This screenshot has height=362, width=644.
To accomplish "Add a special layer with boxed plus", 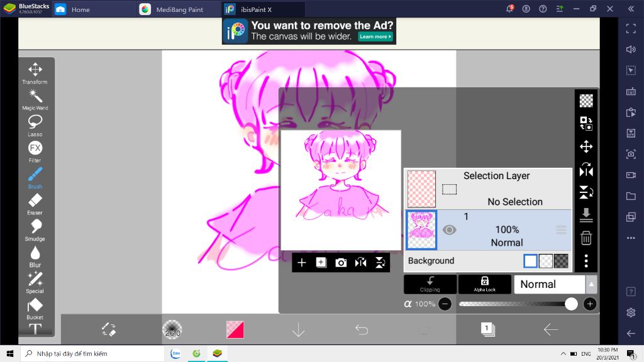I will [x=321, y=263].
